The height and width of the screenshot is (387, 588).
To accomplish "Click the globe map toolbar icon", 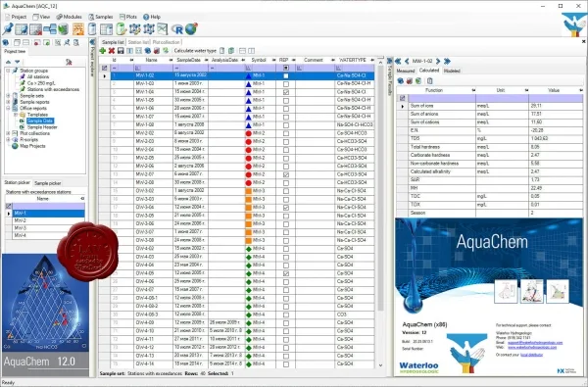I will click(191, 28).
